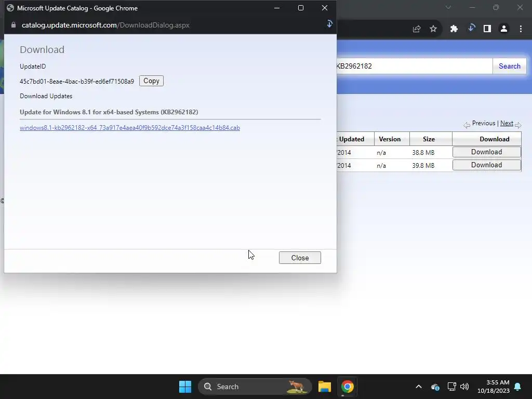Screen dimensions: 532x399
Task: Maximize the Download popup window
Action: click(x=301, y=8)
